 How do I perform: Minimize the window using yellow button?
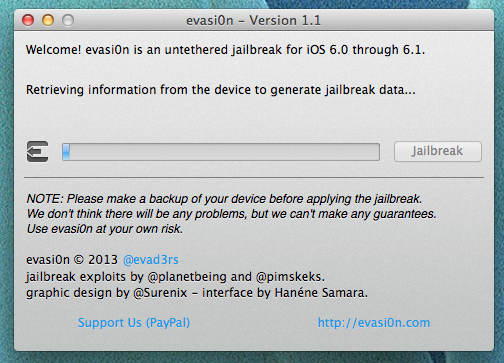[48, 20]
